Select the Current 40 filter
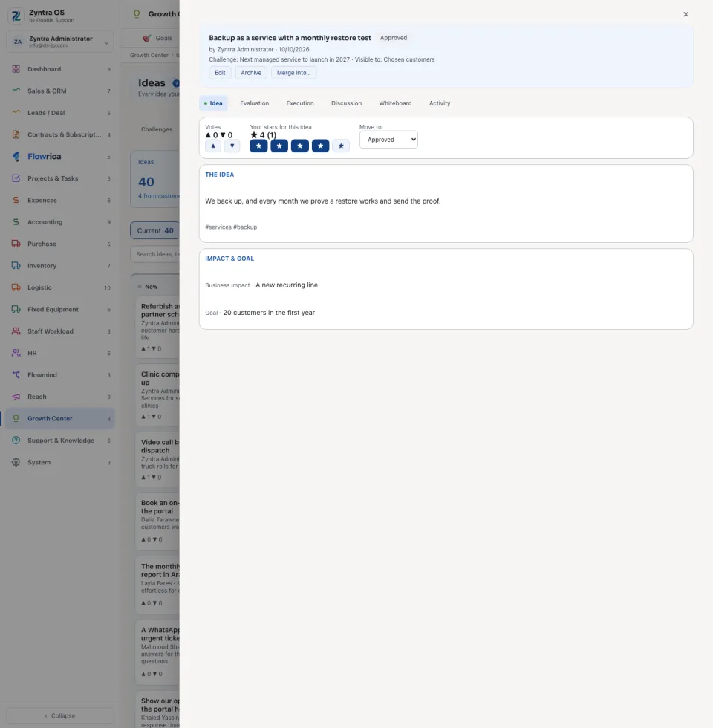Screen dimensions: 713x728 click(x=155, y=230)
